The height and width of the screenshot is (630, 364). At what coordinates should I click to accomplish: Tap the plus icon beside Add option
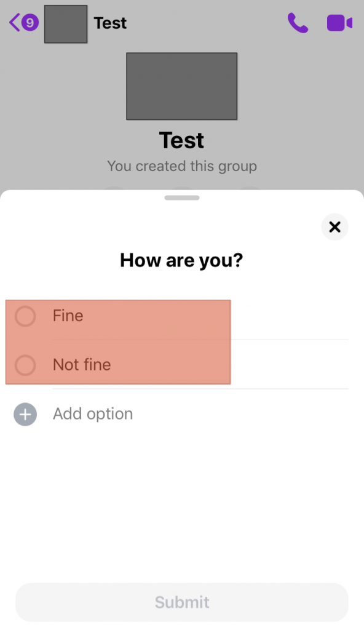(25, 414)
